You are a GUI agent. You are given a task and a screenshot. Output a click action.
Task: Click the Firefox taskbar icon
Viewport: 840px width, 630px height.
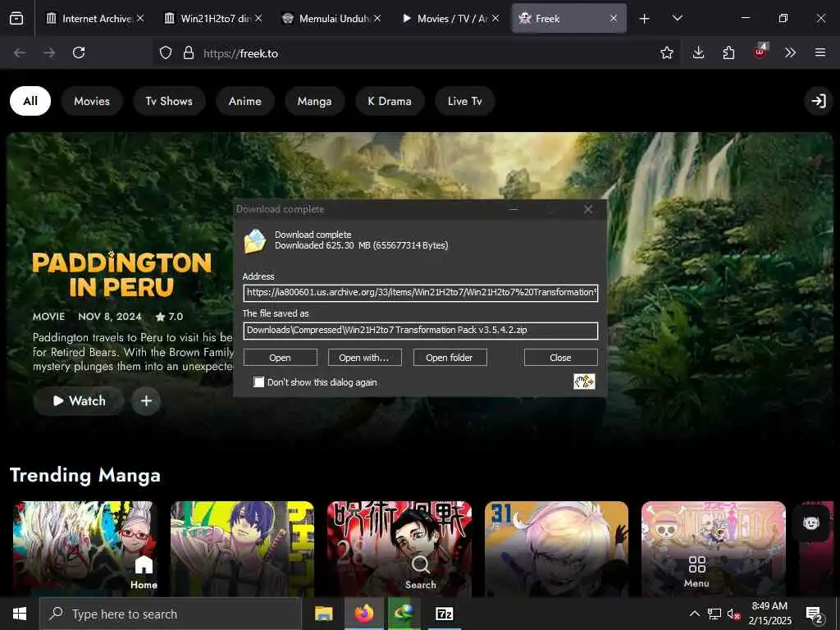point(363,614)
